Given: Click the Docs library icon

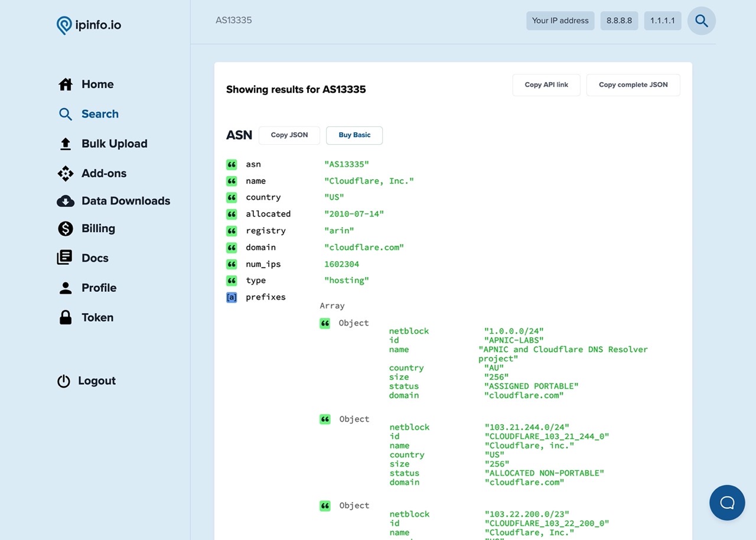Looking at the screenshot, I should (64, 258).
